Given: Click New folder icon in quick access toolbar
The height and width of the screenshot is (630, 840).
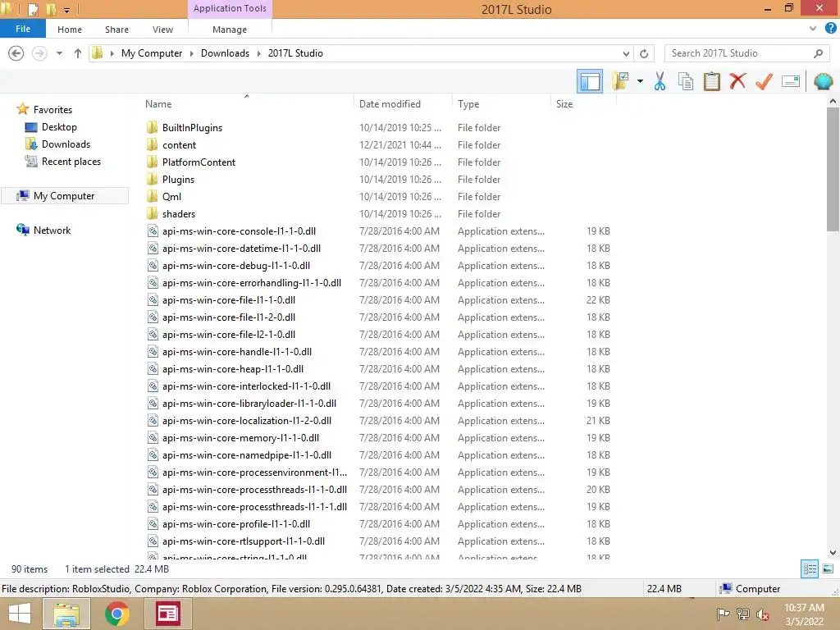Looking at the screenshot, I should click(x=51, y=9).
